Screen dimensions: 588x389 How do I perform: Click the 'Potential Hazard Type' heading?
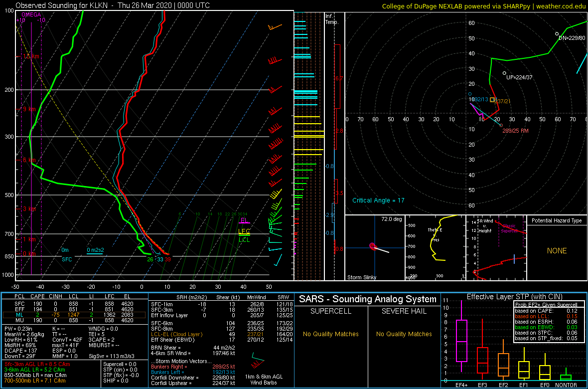pyautogui.click(x=557, y=220)
